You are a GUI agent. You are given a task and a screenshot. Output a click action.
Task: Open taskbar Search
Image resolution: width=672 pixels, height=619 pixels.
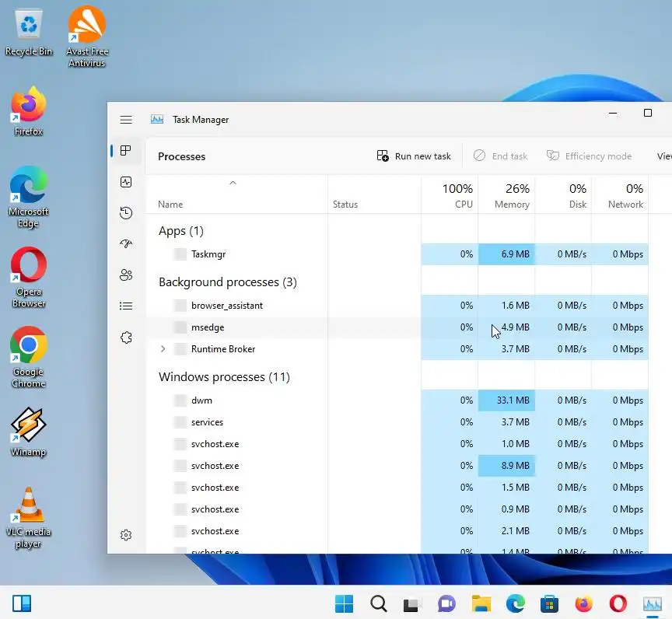pos(379,603)
